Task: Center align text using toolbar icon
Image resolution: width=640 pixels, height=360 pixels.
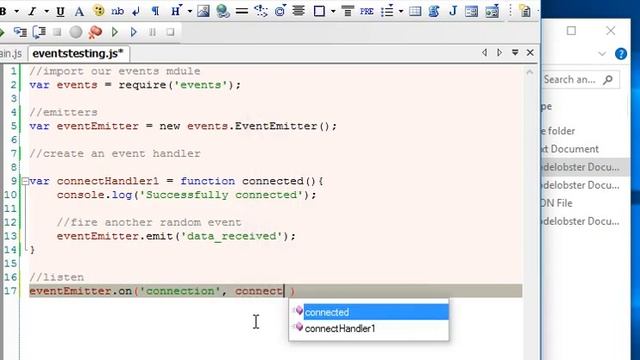Action: pyautogui.click(x=299, y=11)
